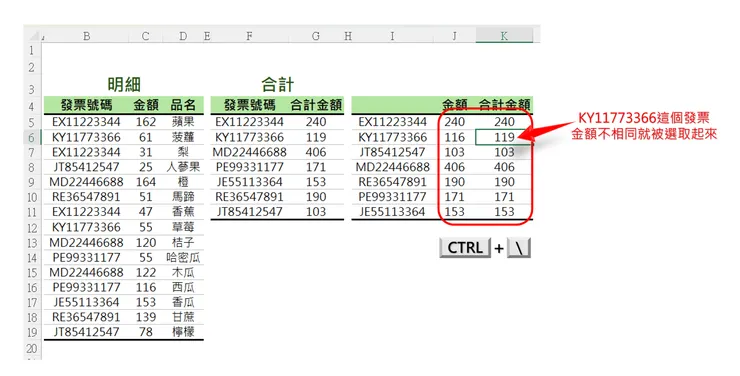Viewport: 740px width, 376px height.
Task: Click amount 61 in column C
Action: tap(145, 137)
